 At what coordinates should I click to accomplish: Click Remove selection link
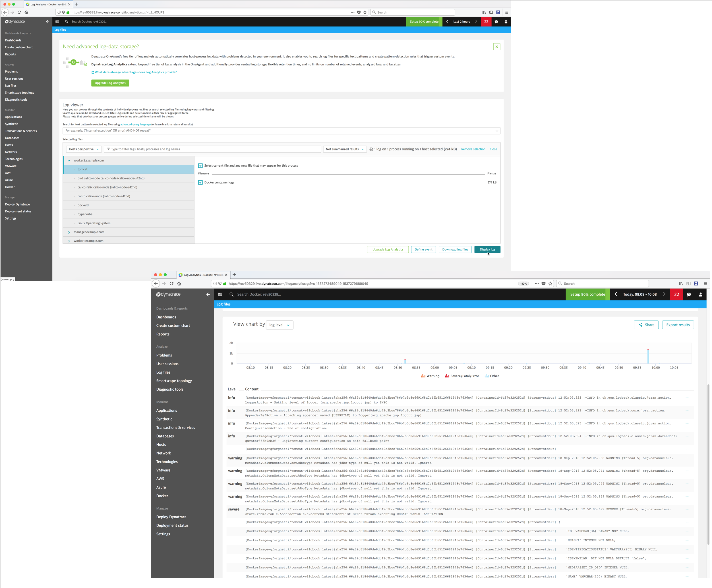473,149
